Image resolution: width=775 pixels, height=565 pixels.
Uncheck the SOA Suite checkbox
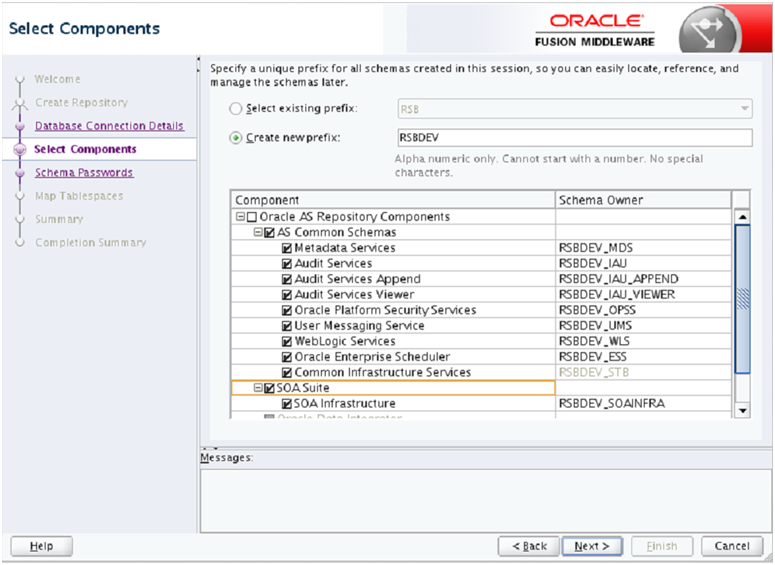269,389
